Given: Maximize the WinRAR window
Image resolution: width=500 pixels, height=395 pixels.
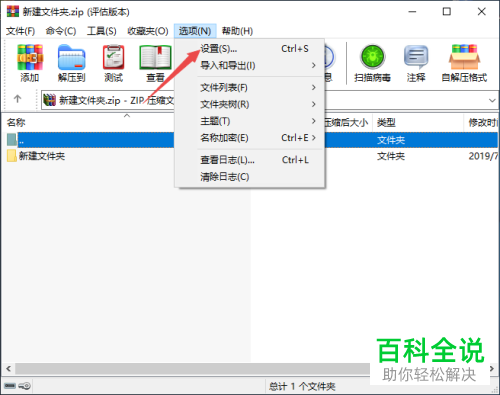Looking at the screenshot, I should [x=447, y=12].
